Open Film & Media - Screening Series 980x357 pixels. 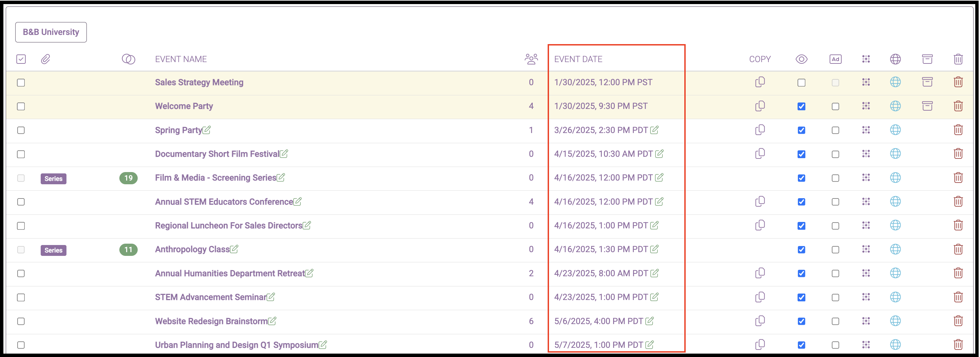(215, 178)
